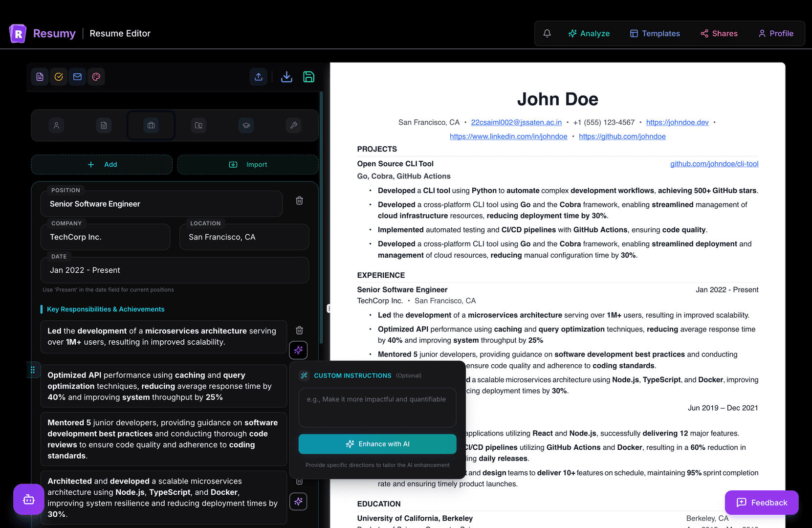812x528 pixels.
Task: Switch to summary document section tab
Action: [x=104, y=126]
